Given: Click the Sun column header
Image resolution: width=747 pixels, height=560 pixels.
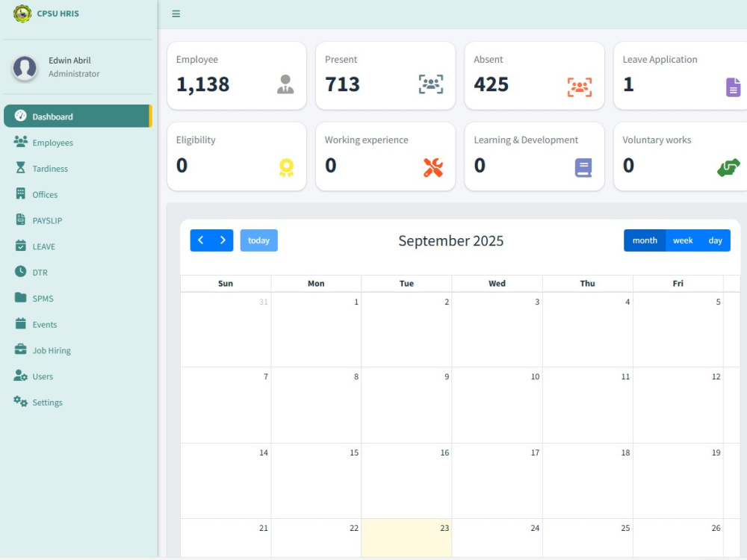Looking at the screenshot, I should 226,283.
